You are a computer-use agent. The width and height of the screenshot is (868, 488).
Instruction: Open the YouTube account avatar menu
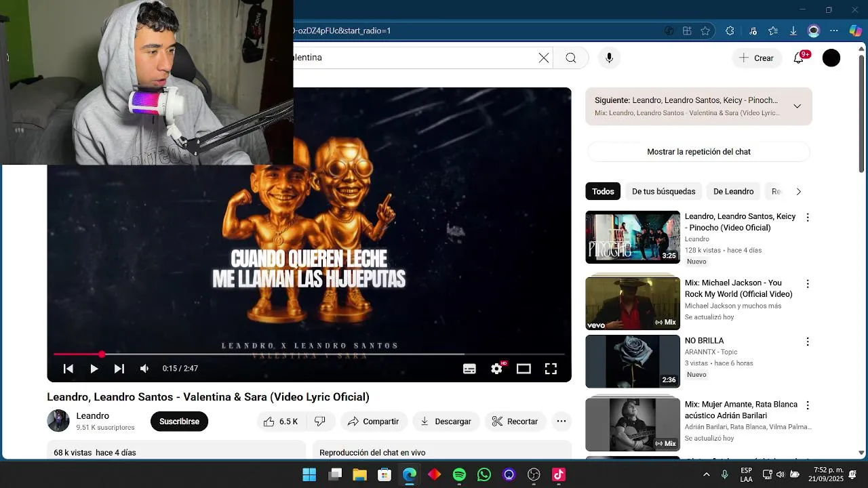pos(831,58)
